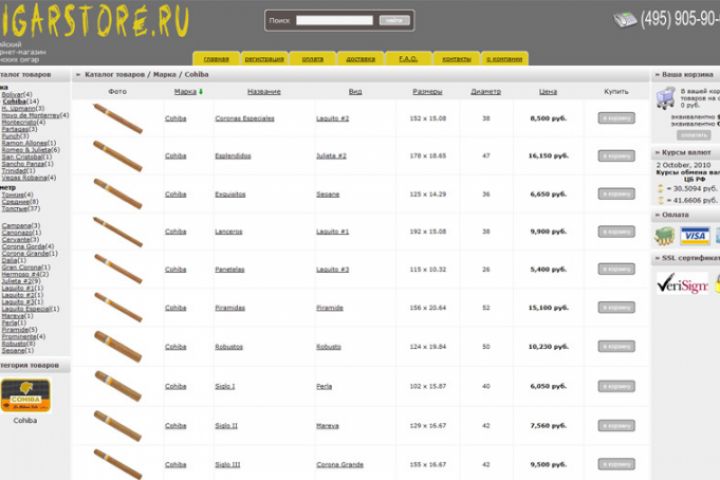Open the Доставка tab
The image size is (720, 480).
point(360,59)
